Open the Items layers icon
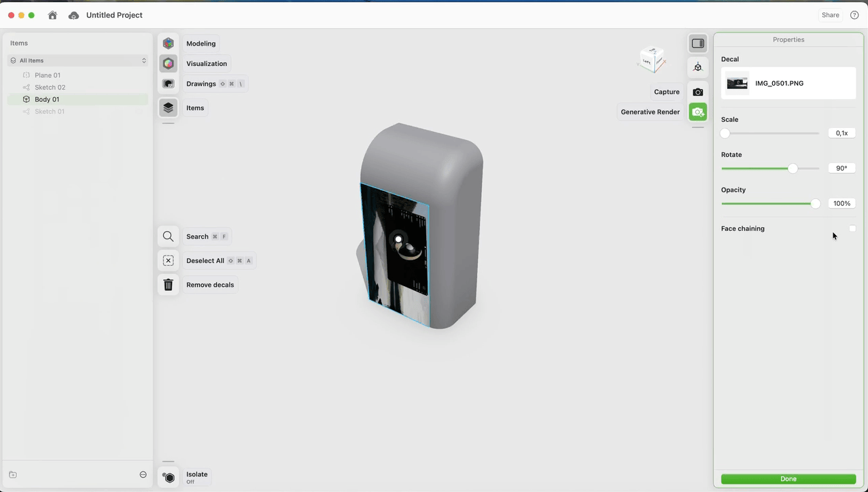The width and height of the screenshot is (868, 492). click(169, 108)
